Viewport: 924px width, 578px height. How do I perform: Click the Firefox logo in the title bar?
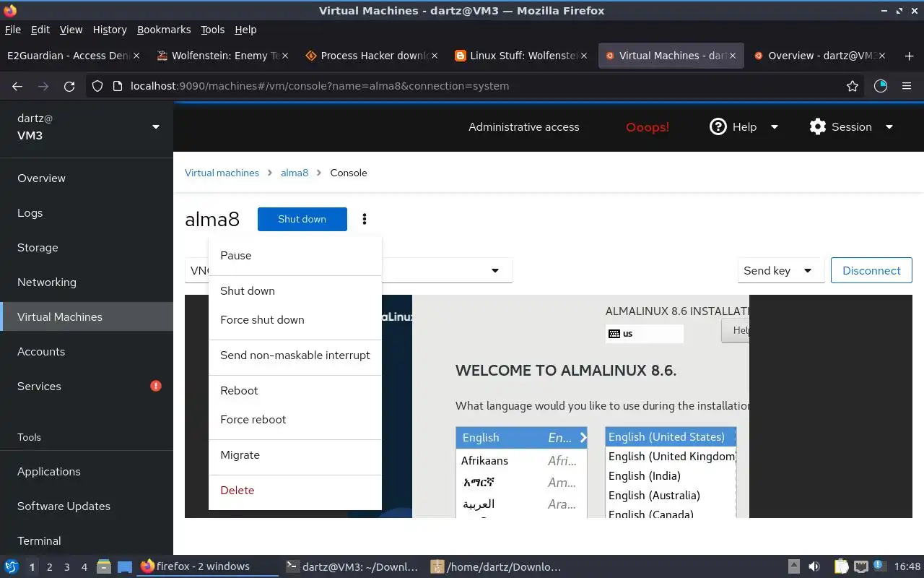point(10,10)
